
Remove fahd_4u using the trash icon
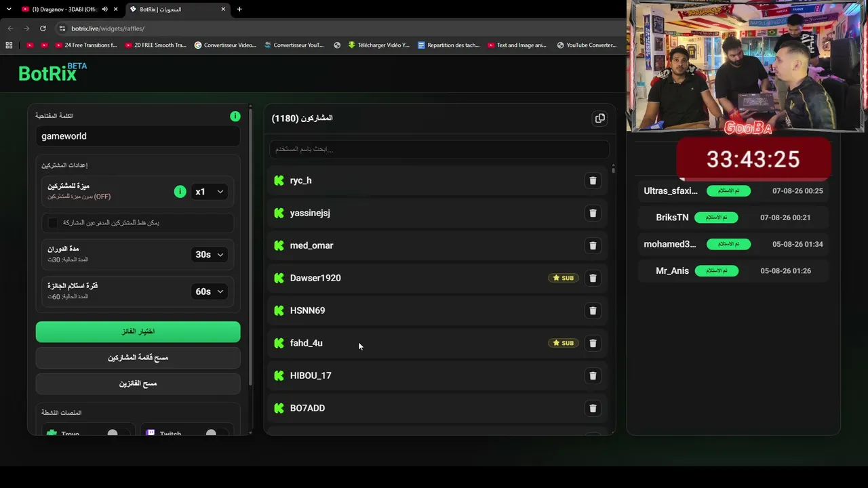click(x=593, y=344)
